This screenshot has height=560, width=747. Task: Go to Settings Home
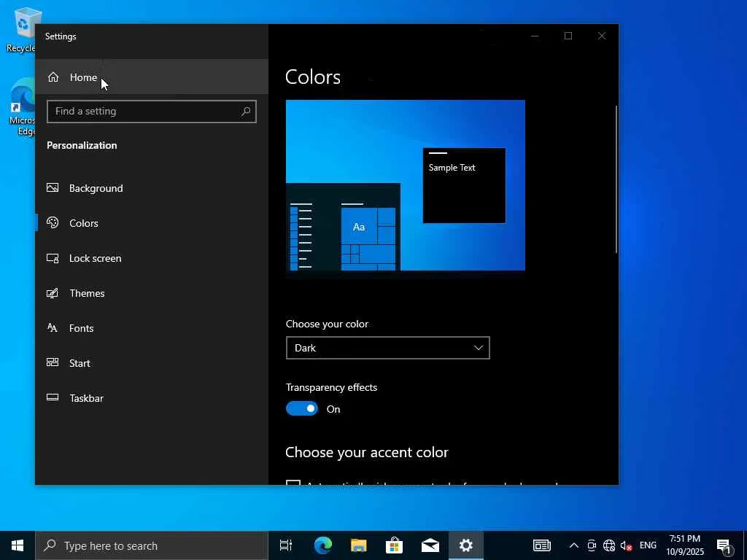[152, 77]
